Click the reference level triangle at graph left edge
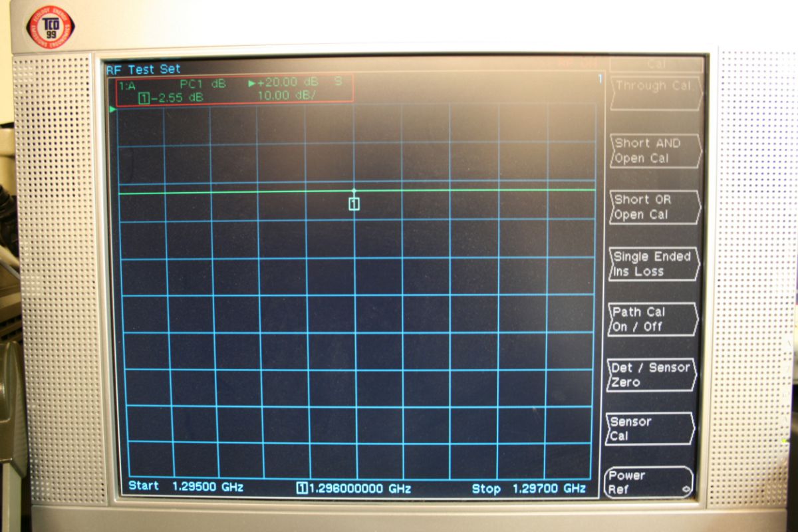Viewport: 798px width, 532px height. coord(113,108)
